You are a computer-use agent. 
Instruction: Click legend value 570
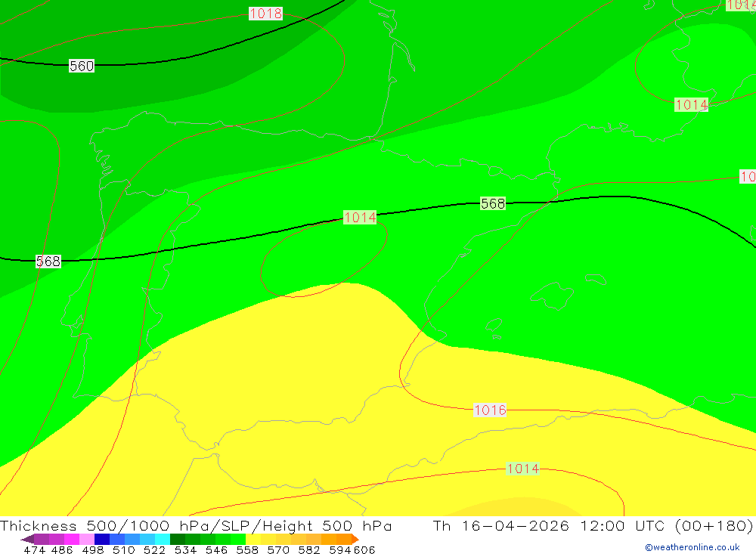tap(278, 549)
